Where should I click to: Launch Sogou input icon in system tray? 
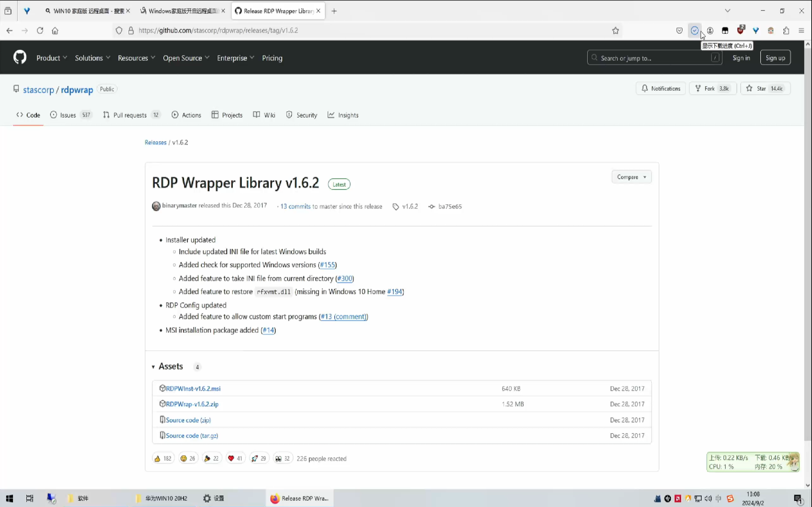tap(730, 498)
